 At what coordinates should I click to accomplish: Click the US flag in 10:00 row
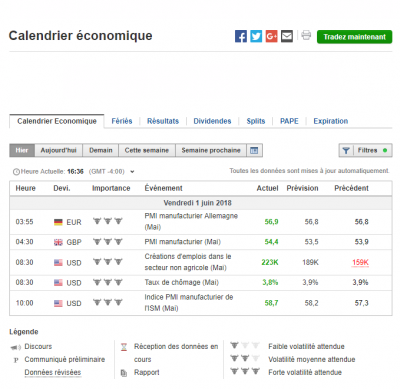[x=58, y=303]
